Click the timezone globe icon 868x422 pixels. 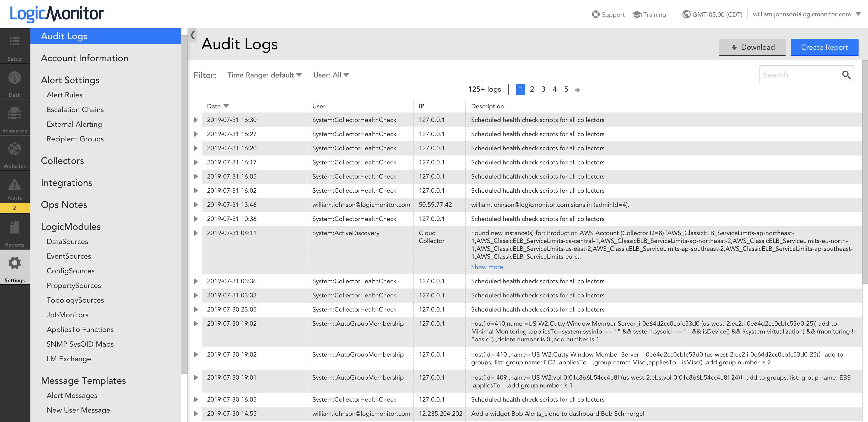tap(686, 14)
